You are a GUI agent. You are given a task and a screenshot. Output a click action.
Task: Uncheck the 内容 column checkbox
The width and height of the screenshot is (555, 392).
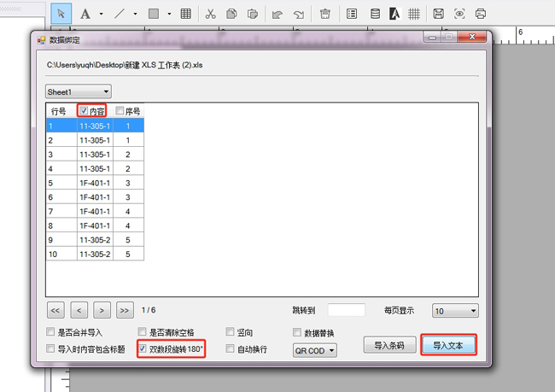pyautogui.click(x=84, y=111)
